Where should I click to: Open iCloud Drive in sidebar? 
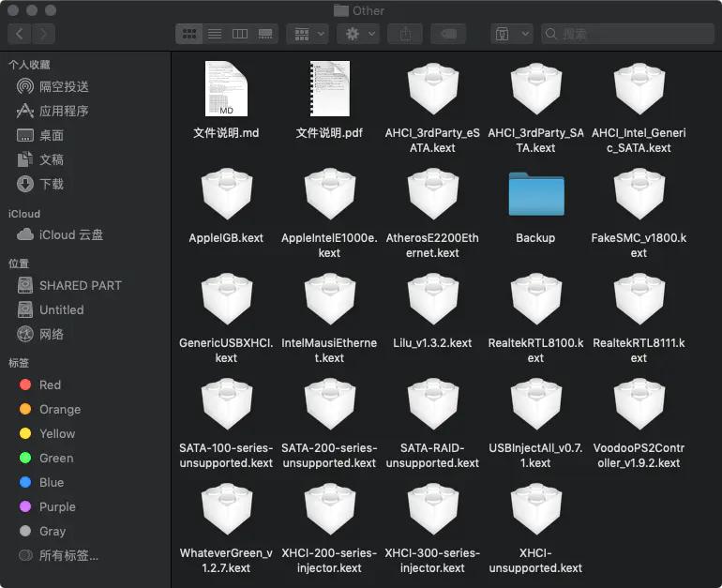tap(60, 234)
